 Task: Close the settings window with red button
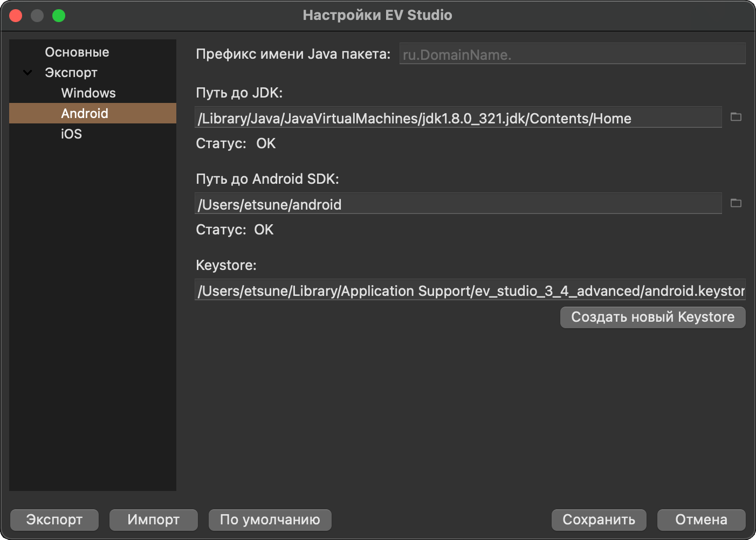pyautogui.click(x=16, y=16)
